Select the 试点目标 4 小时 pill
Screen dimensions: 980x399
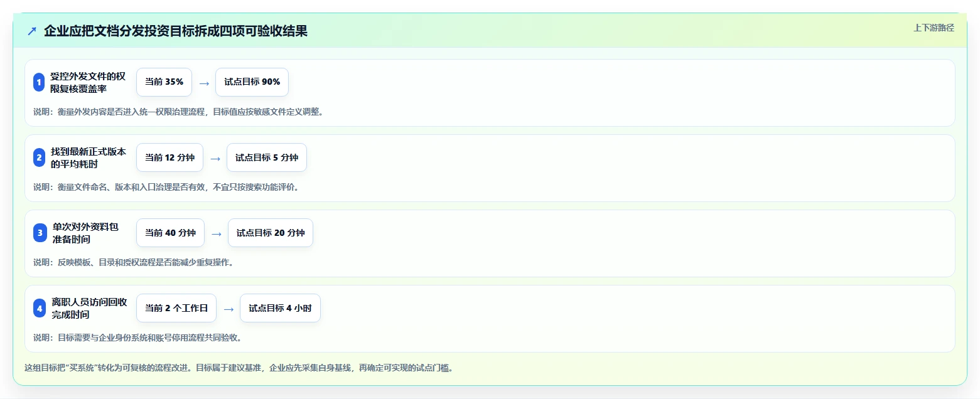pyautogui.click(x=280, y=308)
